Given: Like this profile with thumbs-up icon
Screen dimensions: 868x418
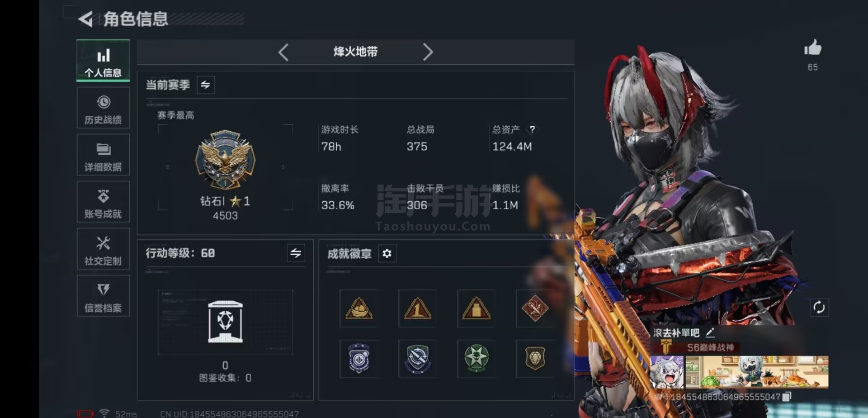Looking at the screenshot, I should 812,47.
